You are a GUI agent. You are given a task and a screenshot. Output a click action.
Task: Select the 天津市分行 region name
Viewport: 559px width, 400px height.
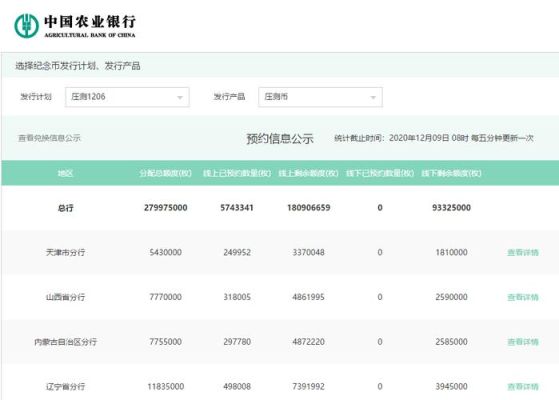coord(66,252)
